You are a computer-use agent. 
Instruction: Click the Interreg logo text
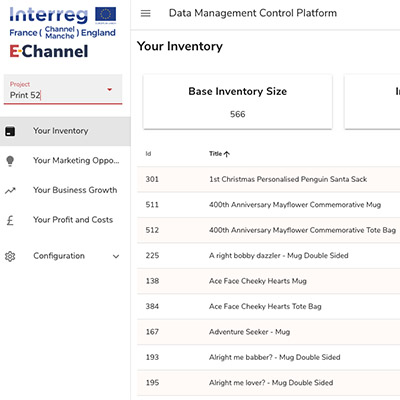[49, 15]
